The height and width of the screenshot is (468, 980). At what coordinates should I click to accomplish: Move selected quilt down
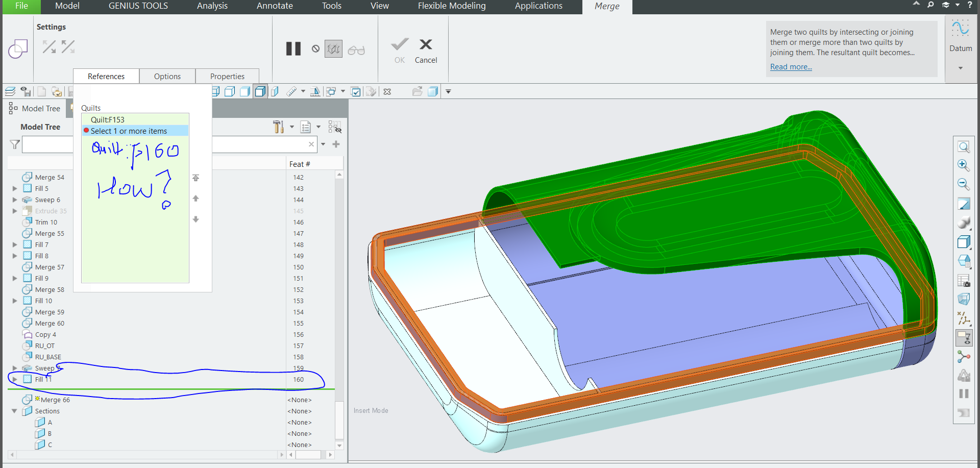click(195, 219)
